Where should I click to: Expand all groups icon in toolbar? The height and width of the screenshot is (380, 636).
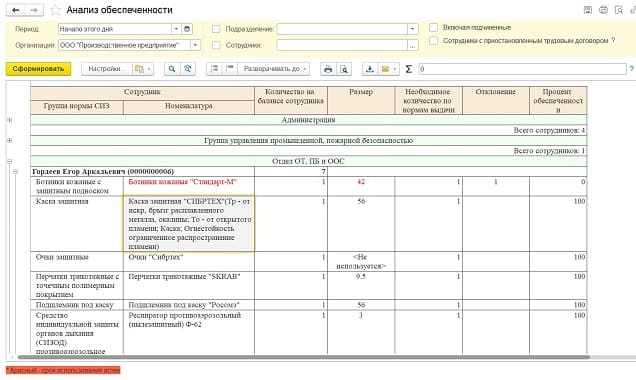[214, 69]
